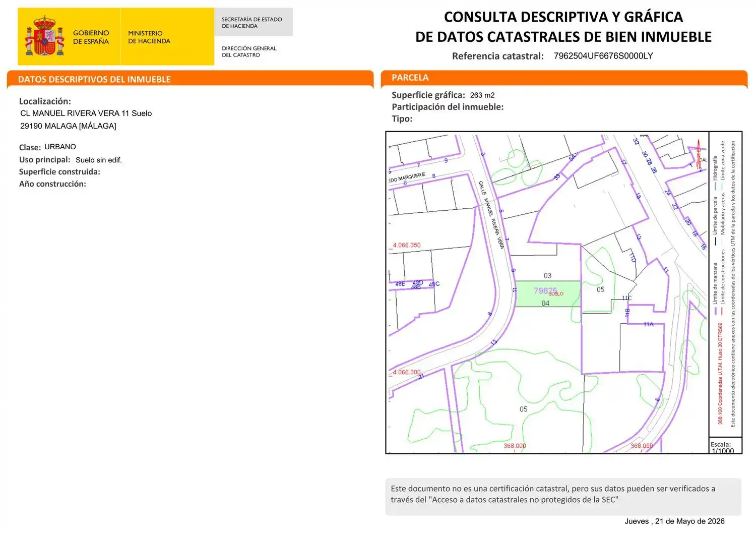The height and width of the screenshot is (534, 756).
Task: Click parcel number '04' on the map
Action: 545,304
